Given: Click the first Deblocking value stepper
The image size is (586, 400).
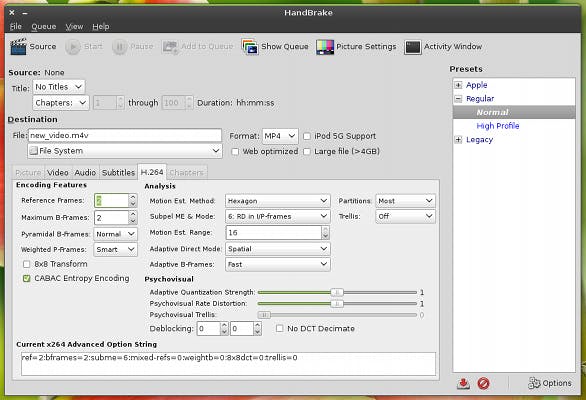Looking at the screenshot, I should 224,329.
